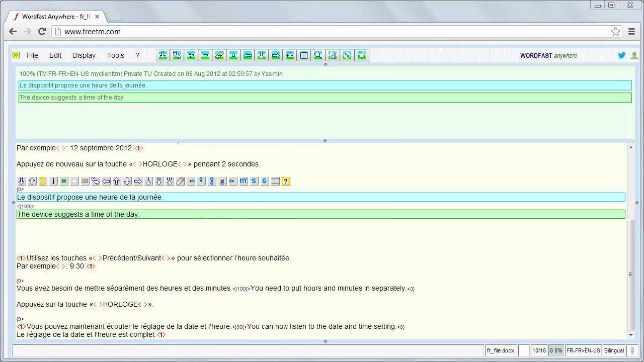The image size is (644, 362).
Task: Click the 100% TM match info line
Action: (x=151, y=74)
